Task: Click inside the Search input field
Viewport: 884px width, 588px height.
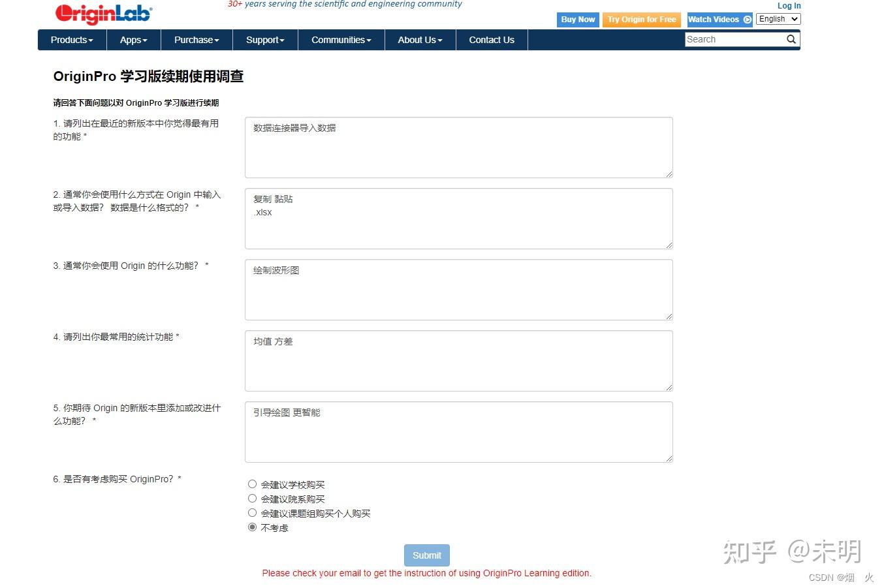Action: click(731, 39)
